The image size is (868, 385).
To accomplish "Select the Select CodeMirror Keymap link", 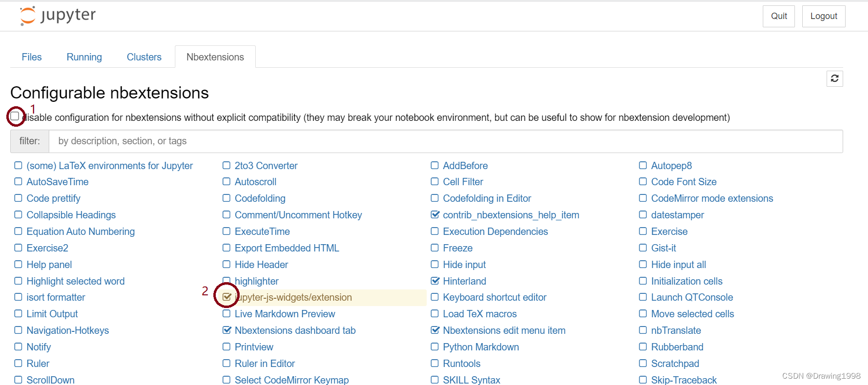I will 292,380.
